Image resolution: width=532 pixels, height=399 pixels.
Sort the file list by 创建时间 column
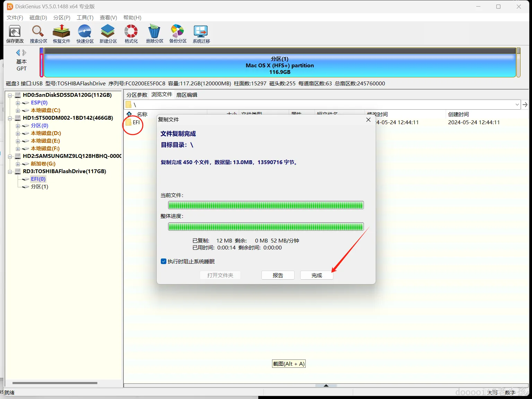(487, 114)
